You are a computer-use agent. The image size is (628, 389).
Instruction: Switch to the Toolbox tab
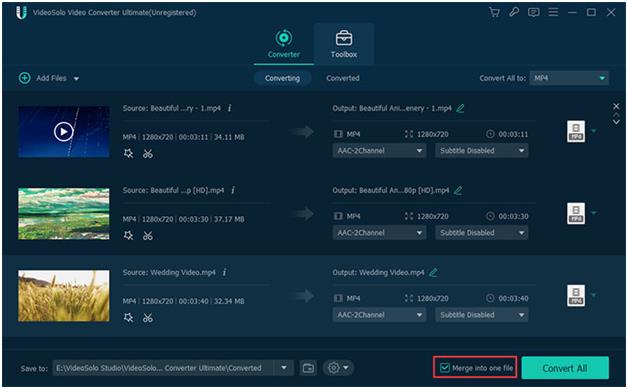coord(344,44)
